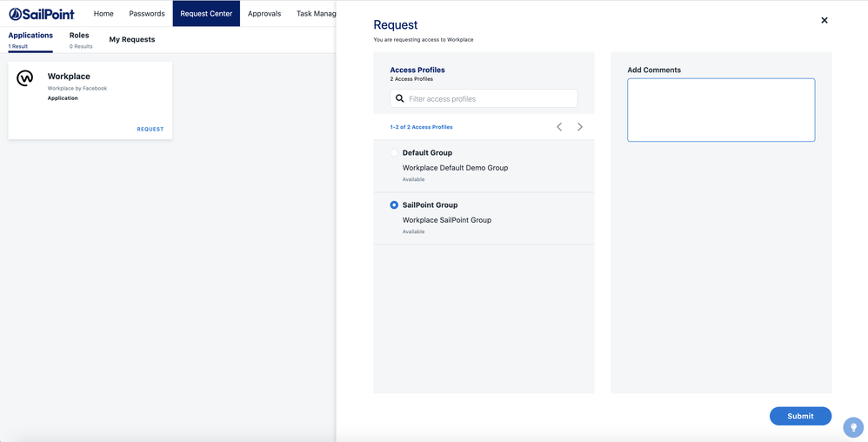Click the REQUEST link on Workplace card
868x442 pixels.
[x=150, y=129]
